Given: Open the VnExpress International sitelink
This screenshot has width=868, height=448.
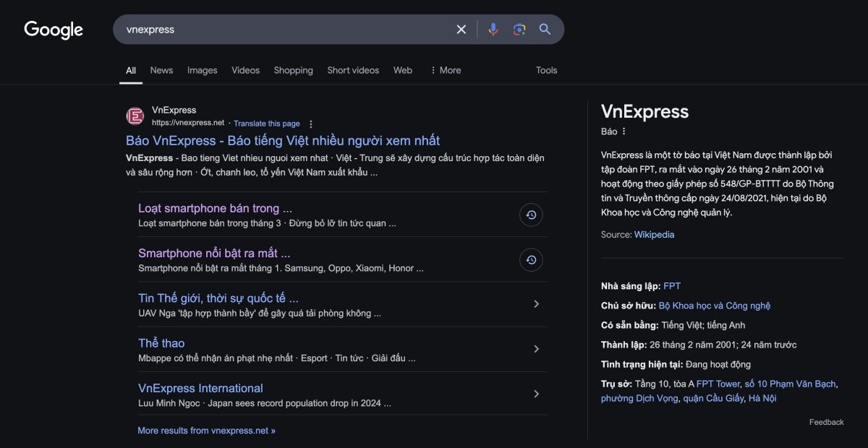Looking at the screenshot, I should click(200, 388).
